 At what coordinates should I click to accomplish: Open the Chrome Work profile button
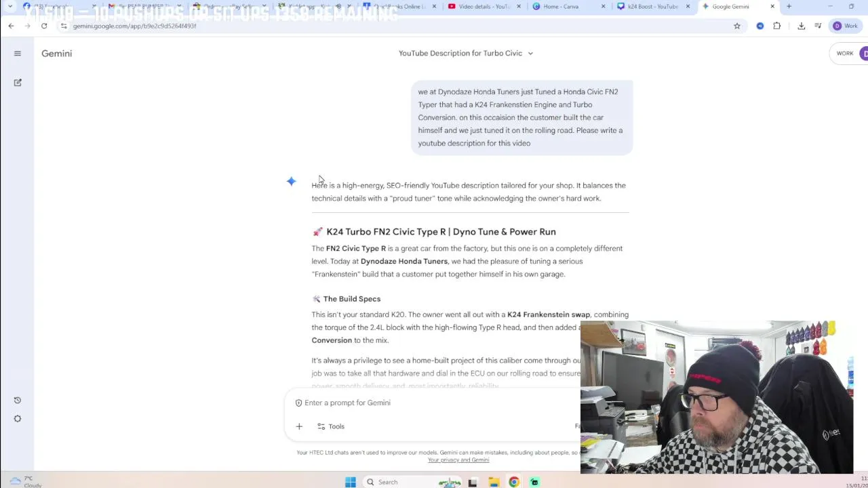(846, 26)
